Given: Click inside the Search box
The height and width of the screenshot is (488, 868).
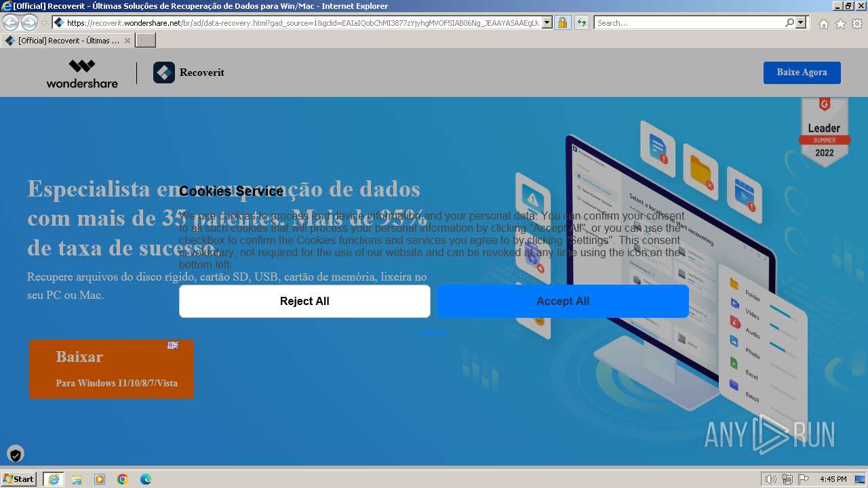Looking at the screenshot, I should click(x=688, y=22).
